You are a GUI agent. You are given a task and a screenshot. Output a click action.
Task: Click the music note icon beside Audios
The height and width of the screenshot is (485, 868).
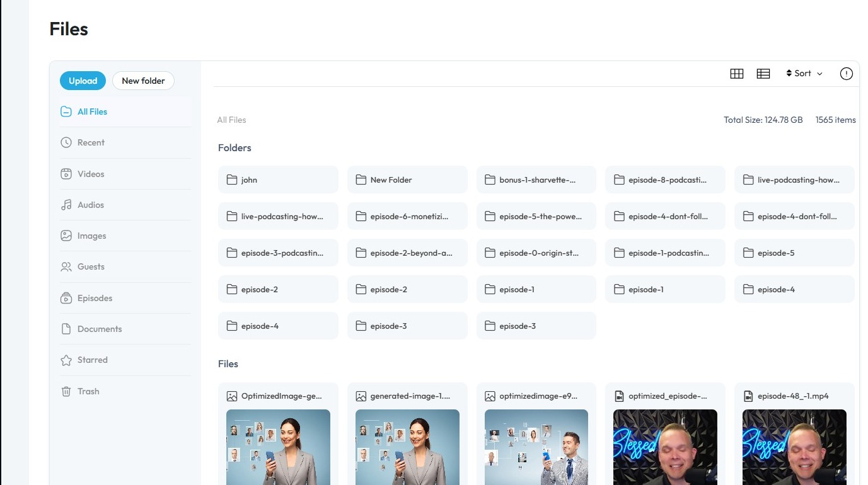tap(66, 205)
